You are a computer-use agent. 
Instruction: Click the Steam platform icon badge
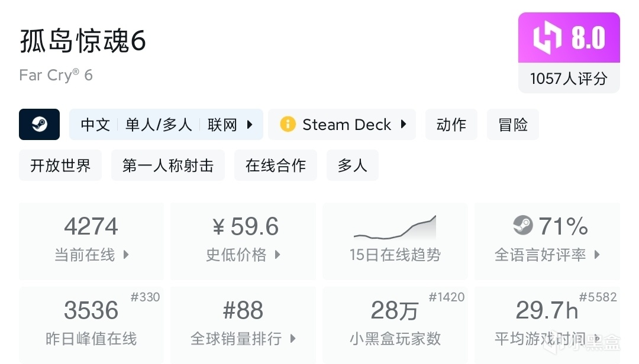[39, 125]
